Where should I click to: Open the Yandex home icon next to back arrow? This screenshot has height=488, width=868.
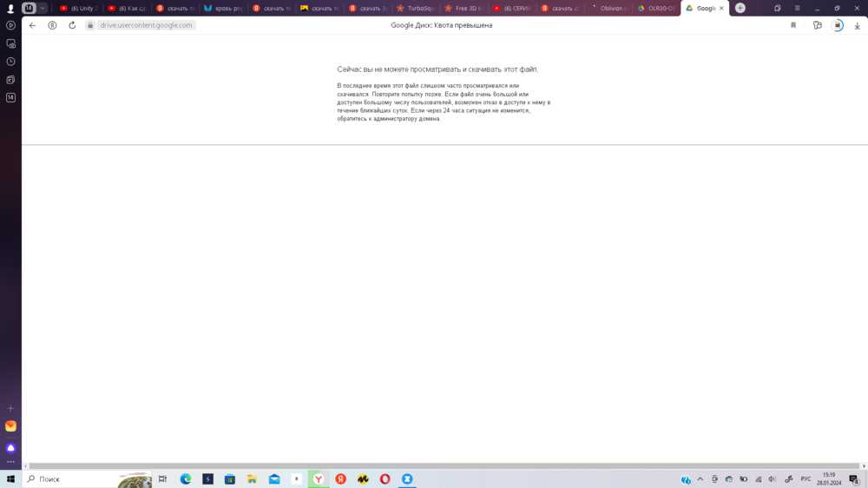pos(52,25)
